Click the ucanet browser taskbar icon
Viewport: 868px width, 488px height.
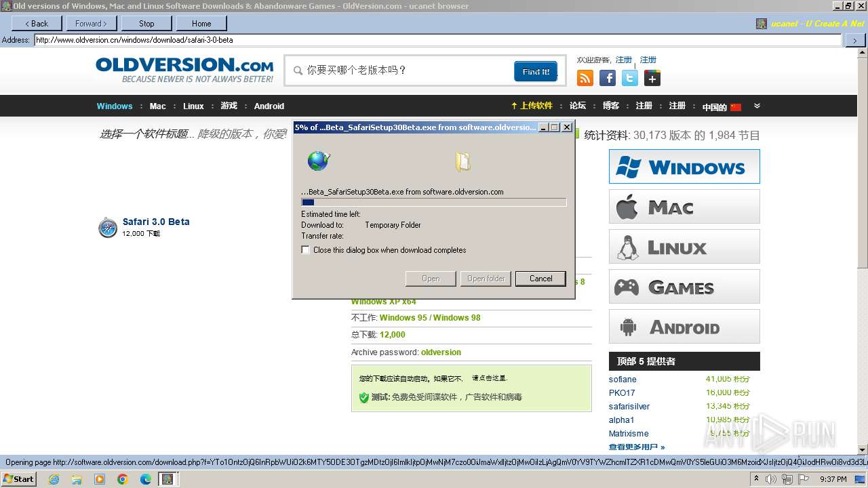[x=167, y=479]
